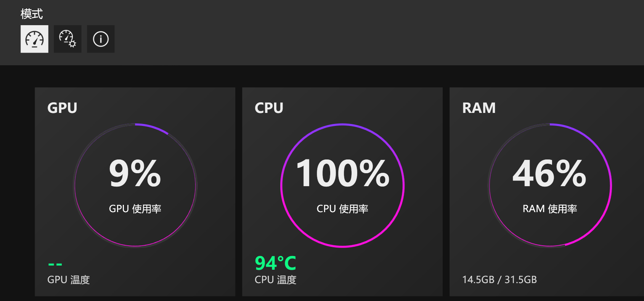
Task: Select the RAM card title
Action: tap(479, 108)
